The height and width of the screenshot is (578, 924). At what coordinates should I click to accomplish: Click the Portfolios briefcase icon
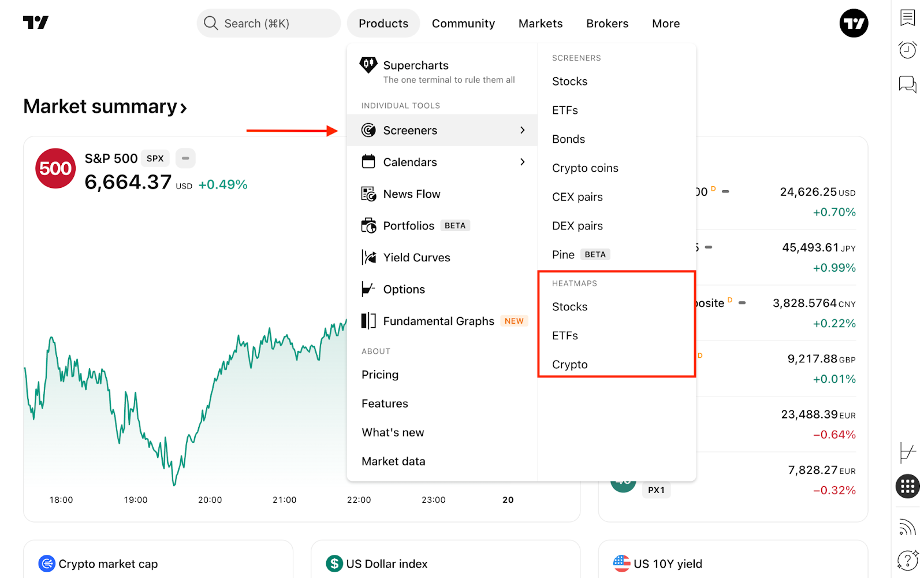pyautogui.click(x=368, y=225)
